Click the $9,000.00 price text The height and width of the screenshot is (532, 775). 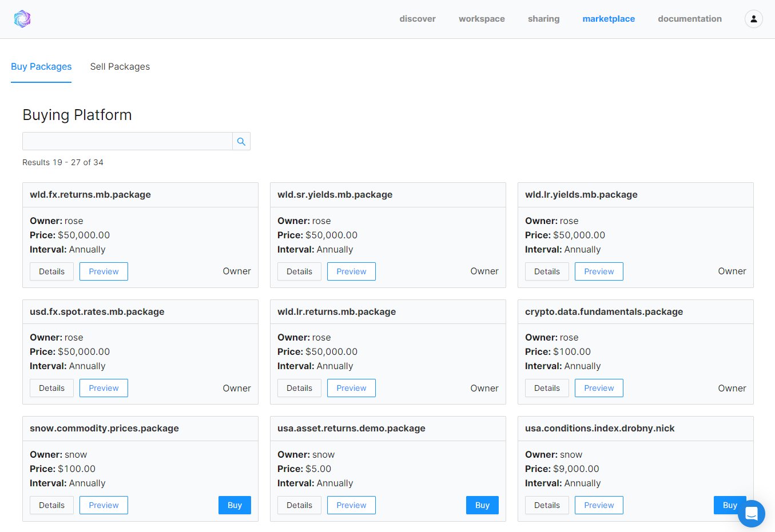tap(576, 469)
